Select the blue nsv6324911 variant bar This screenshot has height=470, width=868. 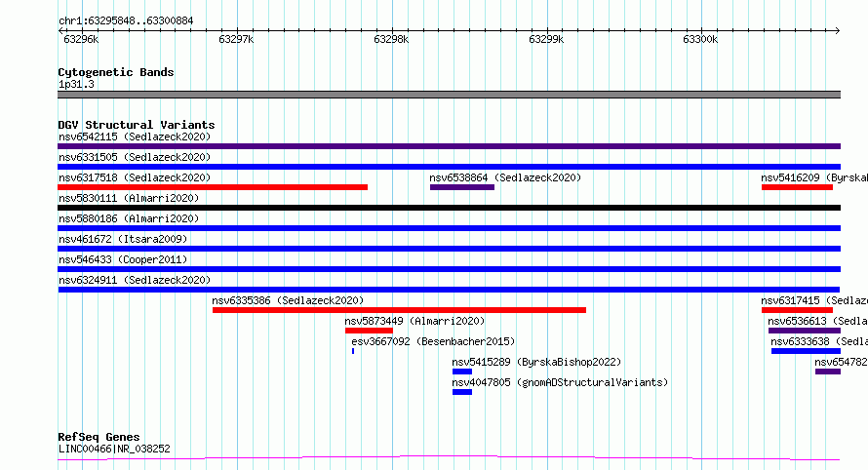[x=449, y=290]
